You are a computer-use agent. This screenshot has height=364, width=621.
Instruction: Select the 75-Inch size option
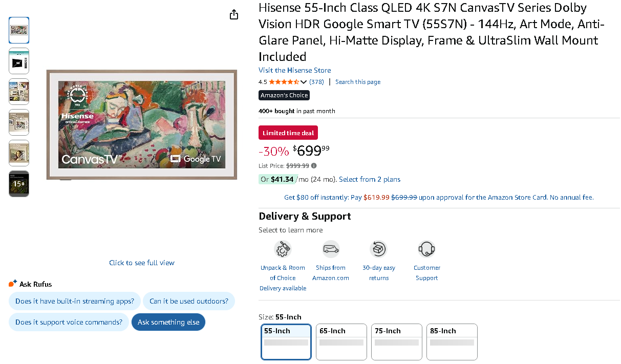396,341
